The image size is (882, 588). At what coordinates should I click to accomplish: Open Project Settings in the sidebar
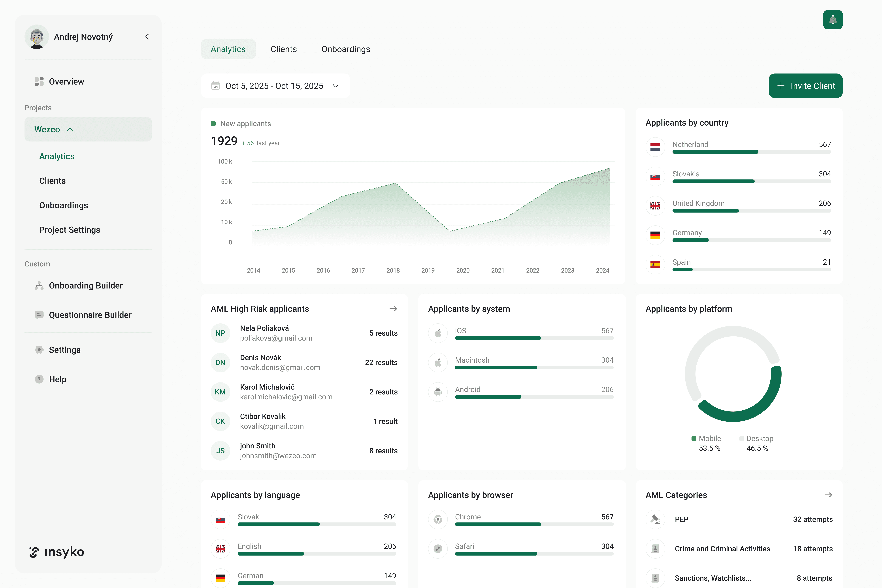pos(70,230)
